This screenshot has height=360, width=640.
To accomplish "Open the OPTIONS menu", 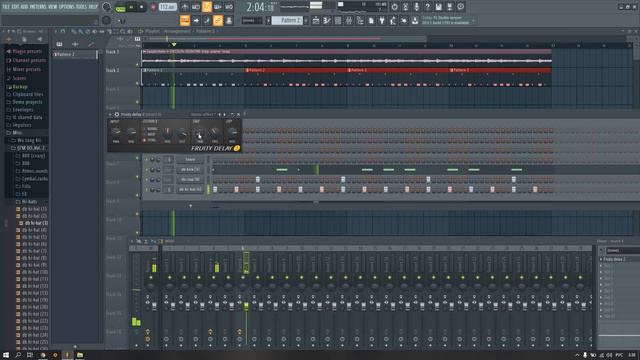I will (x=67, y=7).
